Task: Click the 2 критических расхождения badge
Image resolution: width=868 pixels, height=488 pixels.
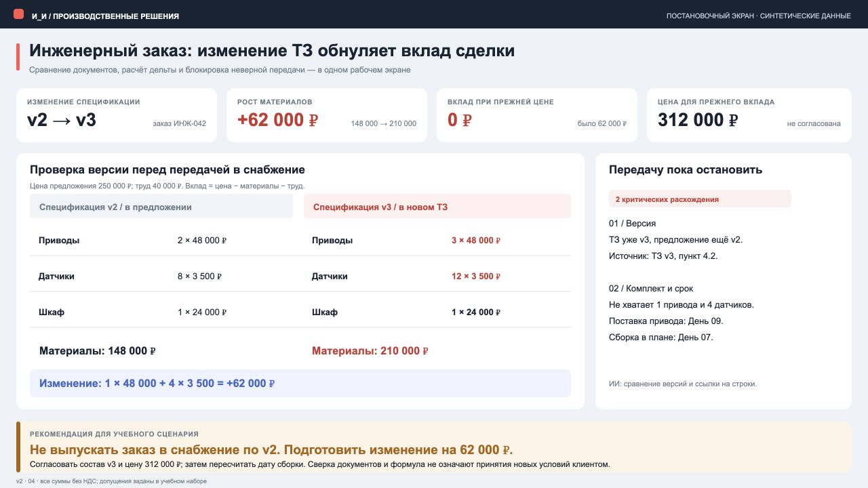Action: [x=700, y=199]
